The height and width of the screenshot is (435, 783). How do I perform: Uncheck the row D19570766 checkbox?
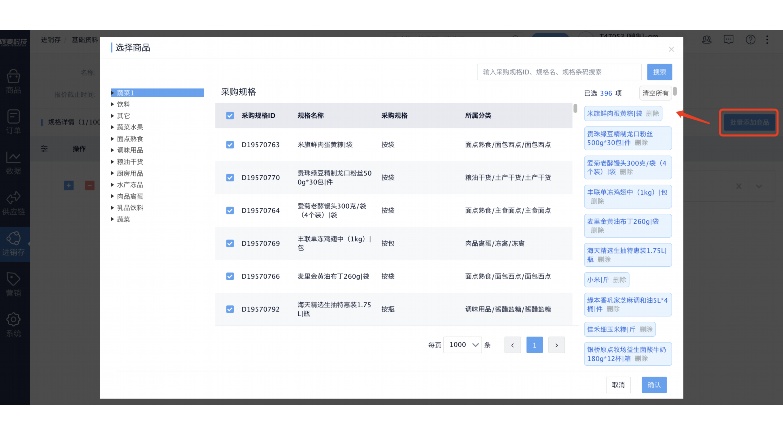click(230, 276)
